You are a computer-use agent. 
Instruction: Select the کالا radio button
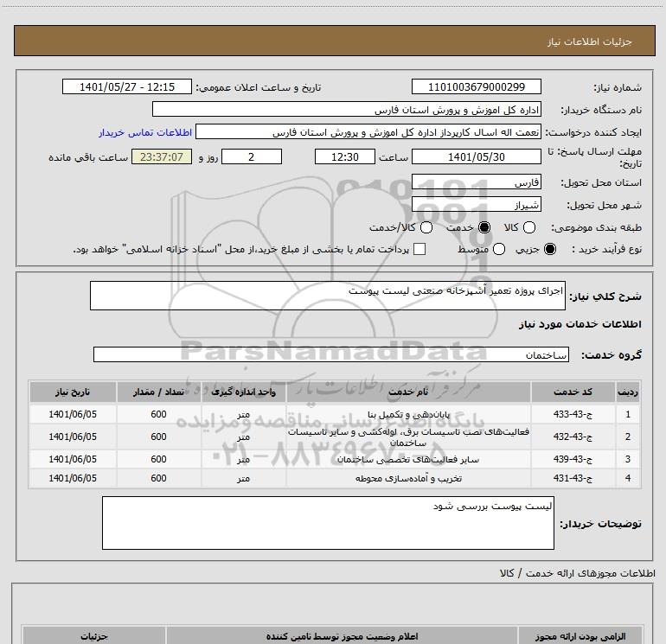pos(529,227)
